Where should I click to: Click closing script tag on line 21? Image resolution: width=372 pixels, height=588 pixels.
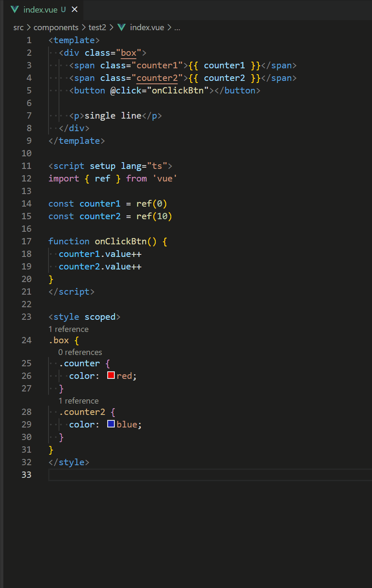(72, 292)
